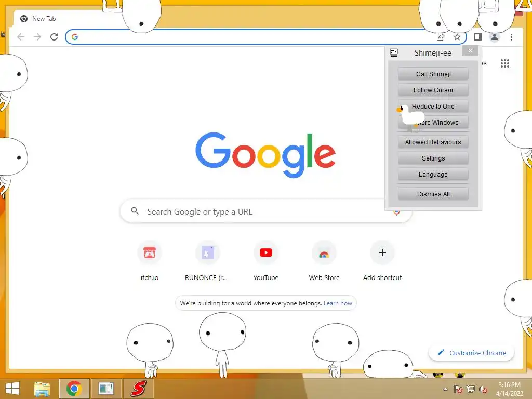Image resolution: width=532 pixels, height=399 pixels.
Task: Open the itch.io shortcut
Action: click(150, 252)
